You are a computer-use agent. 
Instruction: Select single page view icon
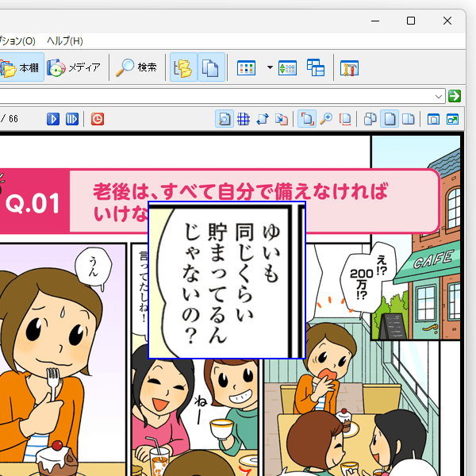coord(390,119)
